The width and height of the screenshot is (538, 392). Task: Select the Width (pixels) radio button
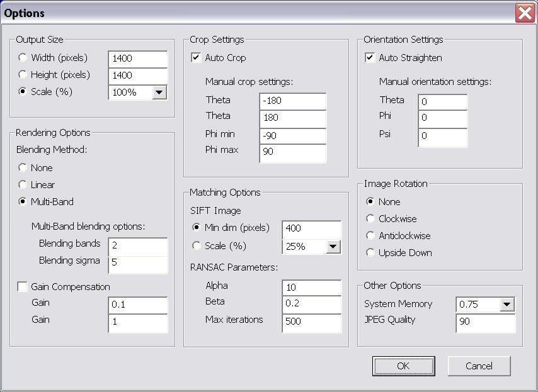[23, 58]
